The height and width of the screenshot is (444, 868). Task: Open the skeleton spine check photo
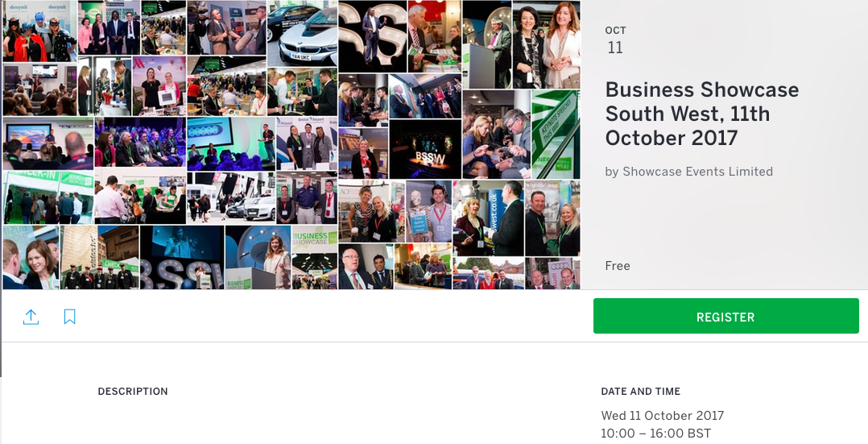[x=428, y=211]
